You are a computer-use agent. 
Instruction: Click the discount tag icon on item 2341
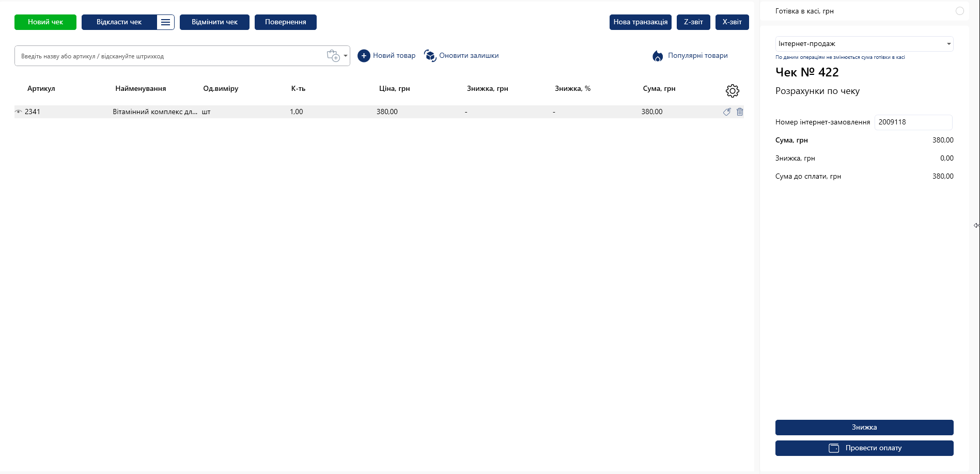point(727,112)
